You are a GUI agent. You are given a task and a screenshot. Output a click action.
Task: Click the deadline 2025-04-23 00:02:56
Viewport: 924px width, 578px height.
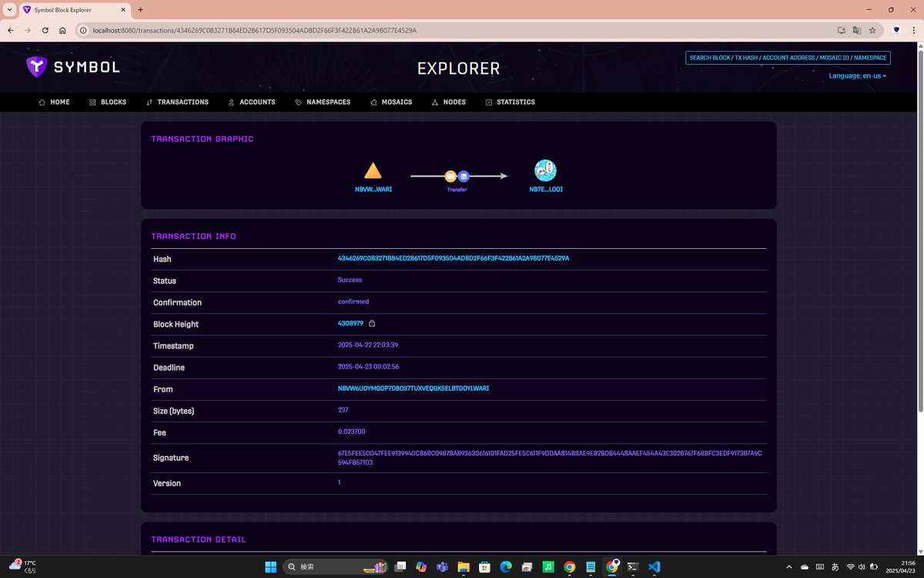pyautogui.click(x=368, y=366)
